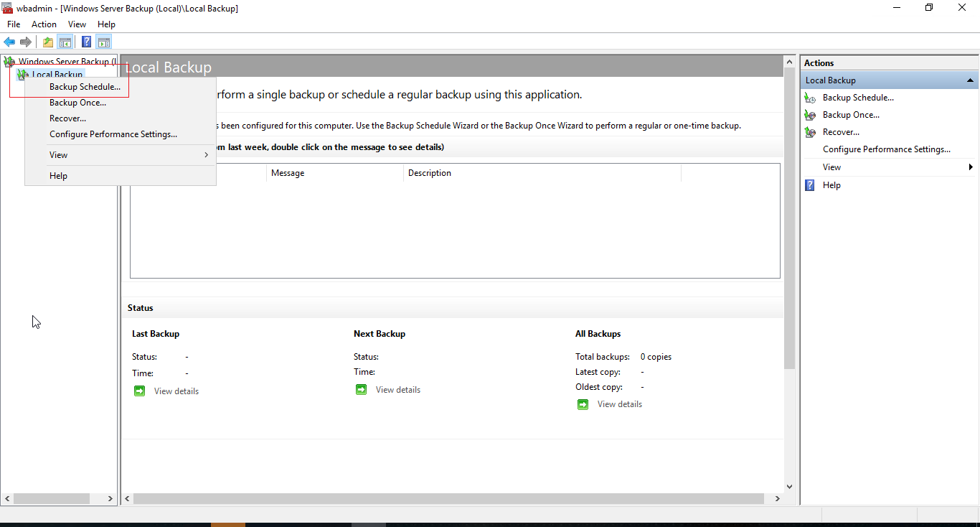Click the Windows Server Backup tree node icon
980x527 pixels.
pos(9,62)
